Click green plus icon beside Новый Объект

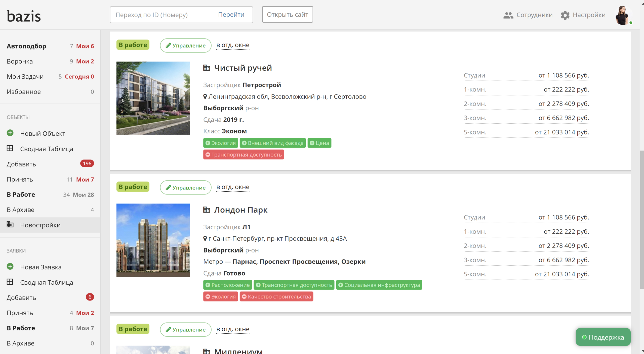click(10, 133)
